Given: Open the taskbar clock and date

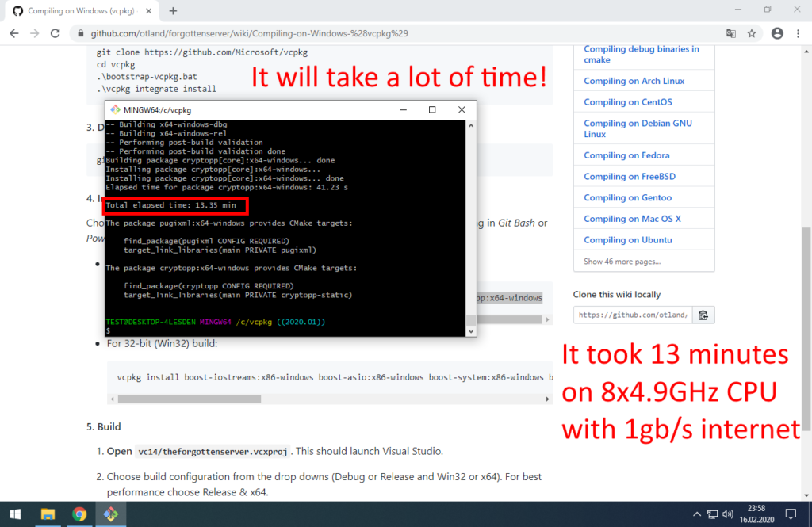Looking at the screenshot, I should (x=756, y=514).
